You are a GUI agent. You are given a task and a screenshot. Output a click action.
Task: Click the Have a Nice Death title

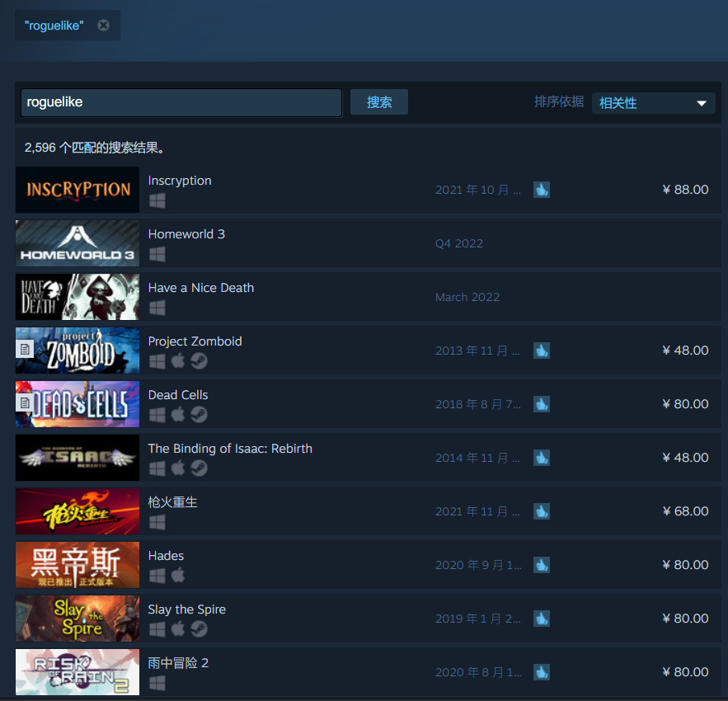point(201,288)
